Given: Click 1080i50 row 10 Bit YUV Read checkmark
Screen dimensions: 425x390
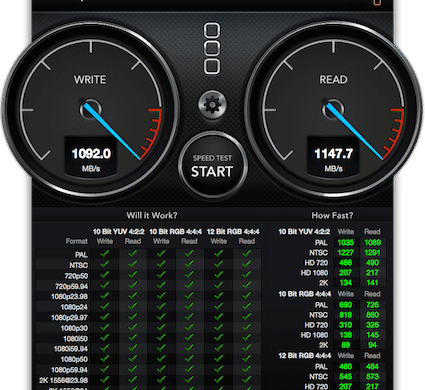Looking at the screenshot, I should 133,338.
